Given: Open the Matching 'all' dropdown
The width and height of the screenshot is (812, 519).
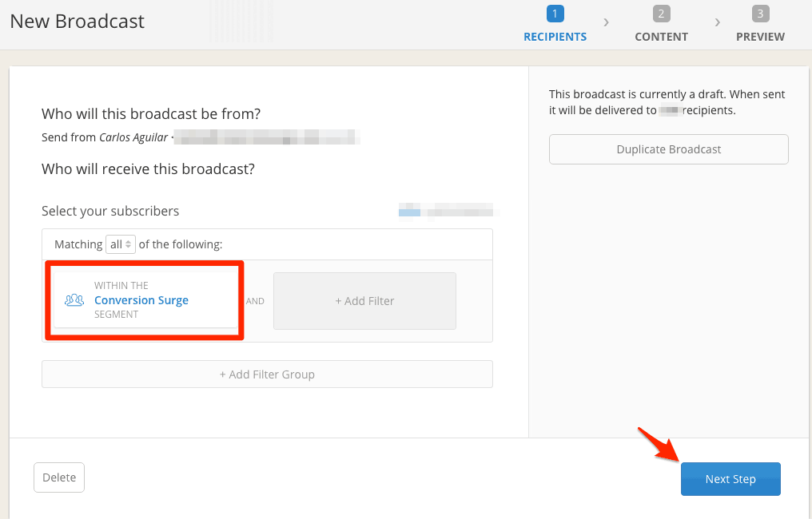Looking at the screenshot, I should coord(121,244).
